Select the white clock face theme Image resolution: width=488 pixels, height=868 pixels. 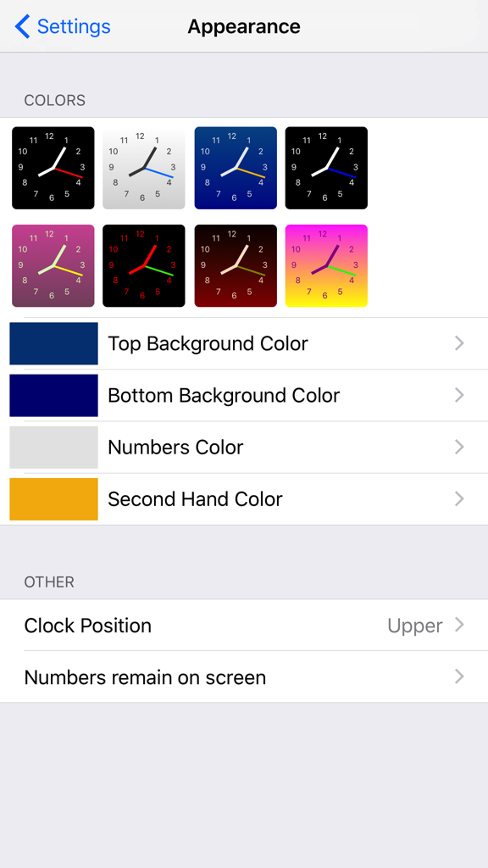point(144,167)
